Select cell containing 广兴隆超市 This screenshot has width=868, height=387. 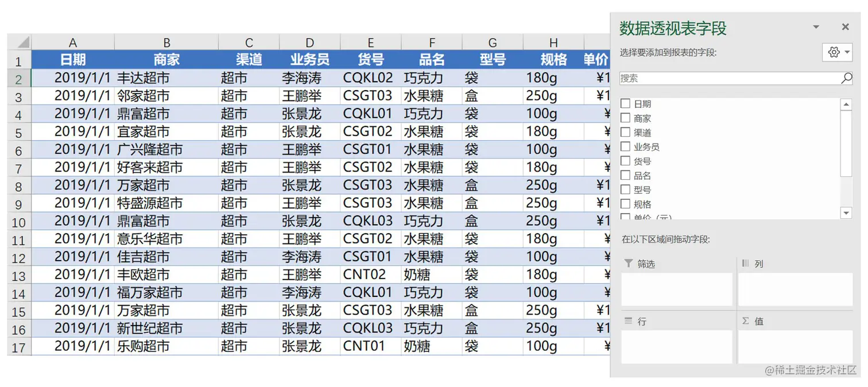[166, 149]
